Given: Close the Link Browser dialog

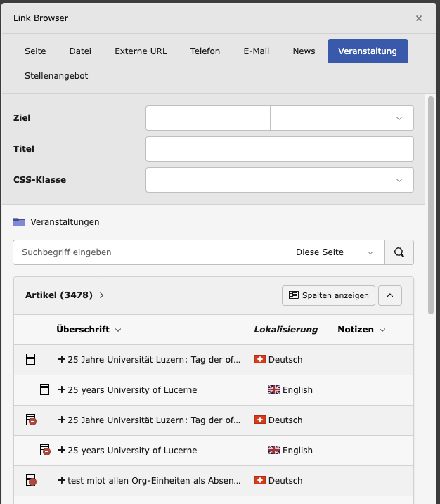Looking at the screenshot, I should (419, 18).
